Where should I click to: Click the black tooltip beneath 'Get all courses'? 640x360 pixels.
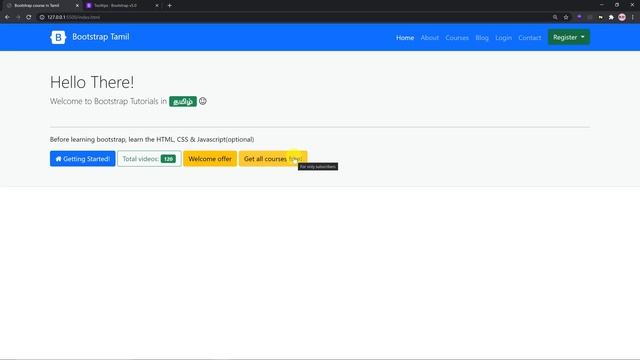pos(318,167)
